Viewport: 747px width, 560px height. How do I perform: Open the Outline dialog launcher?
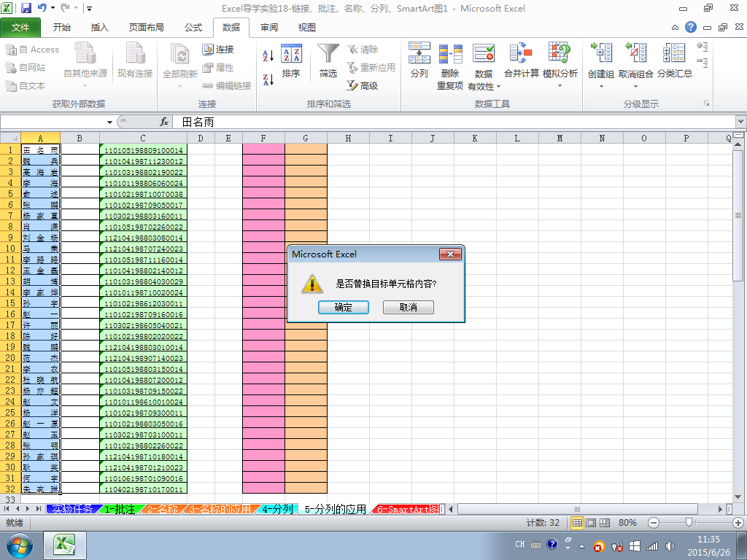pos(706,104)
